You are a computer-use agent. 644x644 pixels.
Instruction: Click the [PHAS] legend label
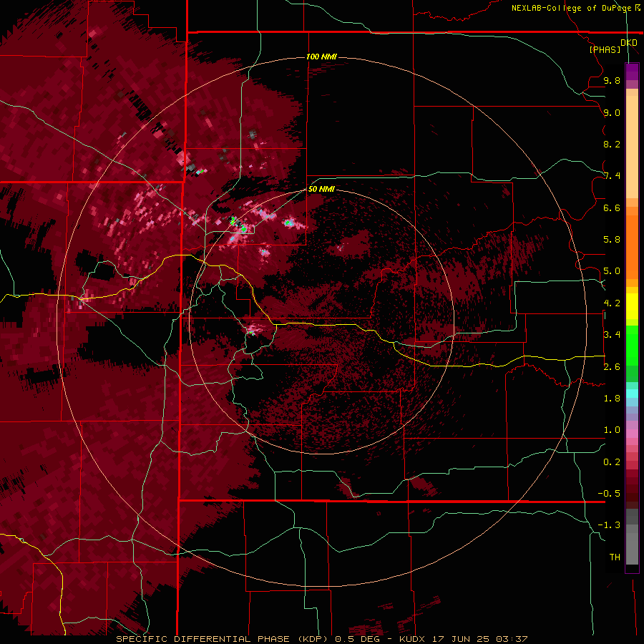point(605,49)
